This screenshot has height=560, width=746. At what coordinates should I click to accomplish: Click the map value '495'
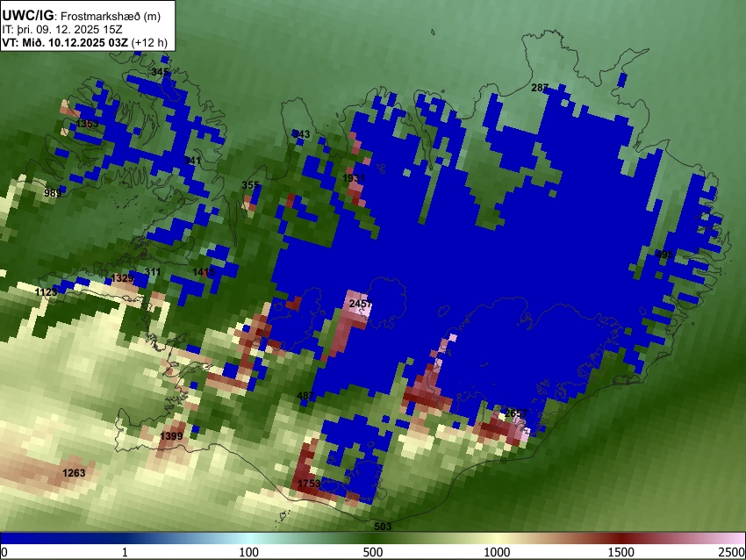coord(664,254)
